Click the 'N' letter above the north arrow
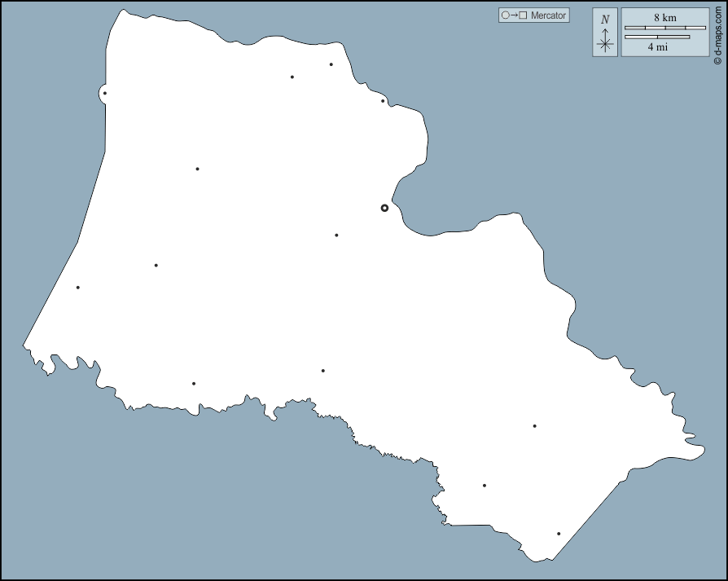The image size is (728, 581). tap(604, 20)
